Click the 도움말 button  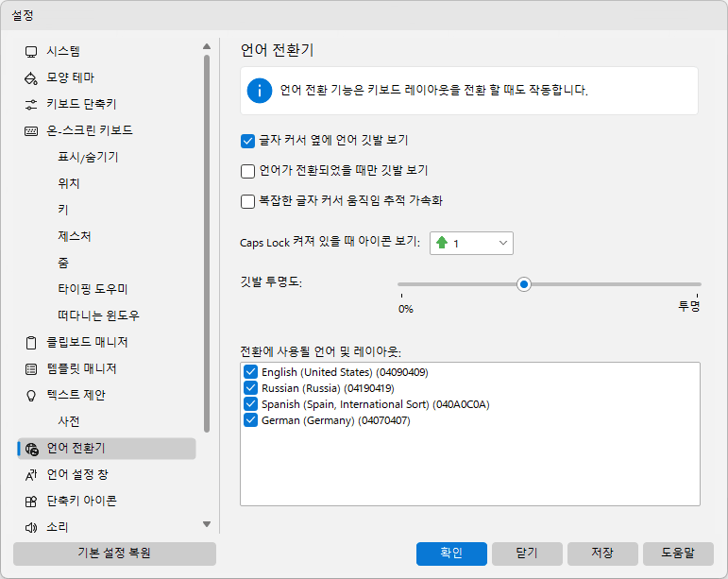point(678,553)
